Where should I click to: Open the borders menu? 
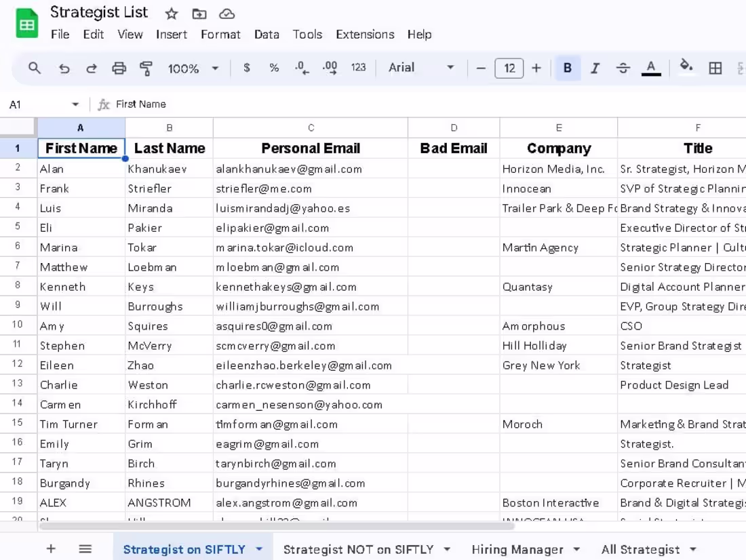(x=715, y=68)
